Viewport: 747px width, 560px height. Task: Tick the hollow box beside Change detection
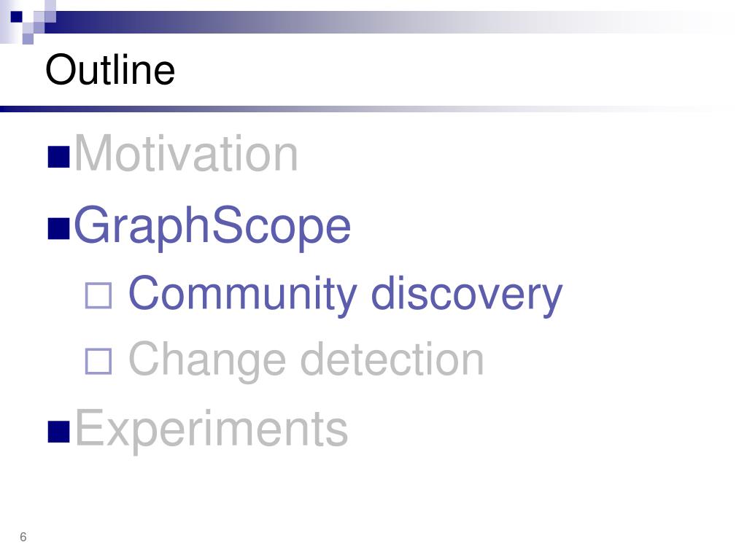[98, 361]
